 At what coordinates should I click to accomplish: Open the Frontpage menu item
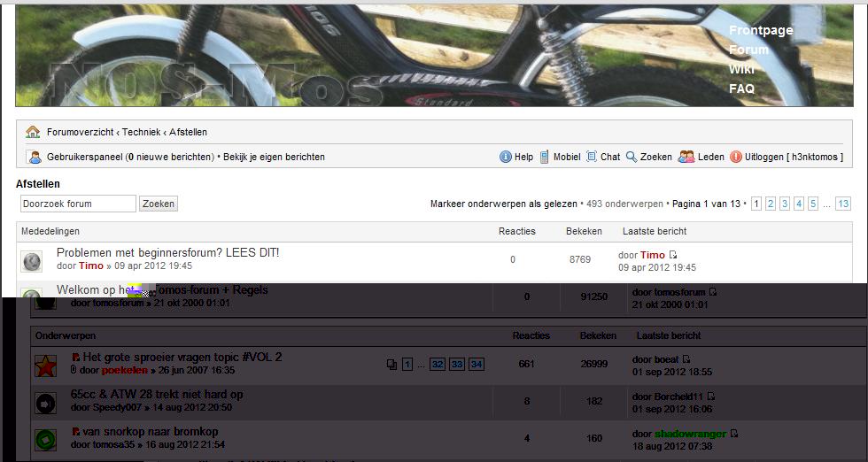pyautogui.click(x=761, y=30)
